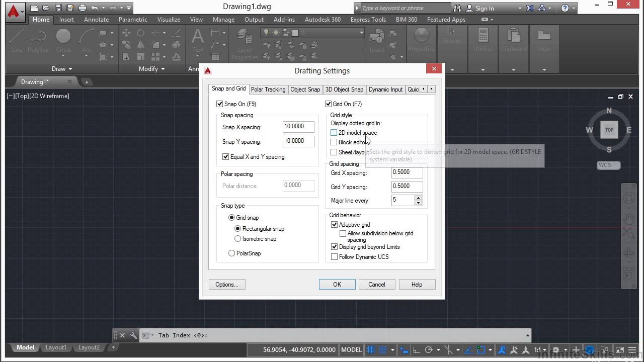
Task: Click the Help button in the dialog
Action: click(x=417, y=285)
